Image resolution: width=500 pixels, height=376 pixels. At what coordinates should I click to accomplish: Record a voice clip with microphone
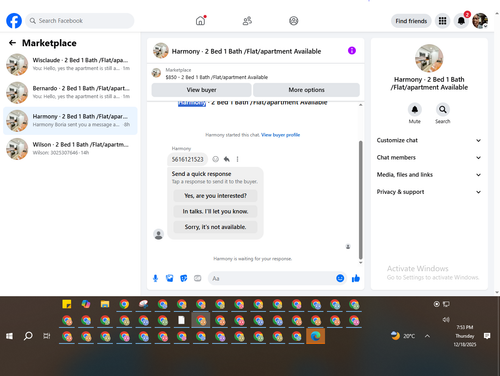click(155, 278)
